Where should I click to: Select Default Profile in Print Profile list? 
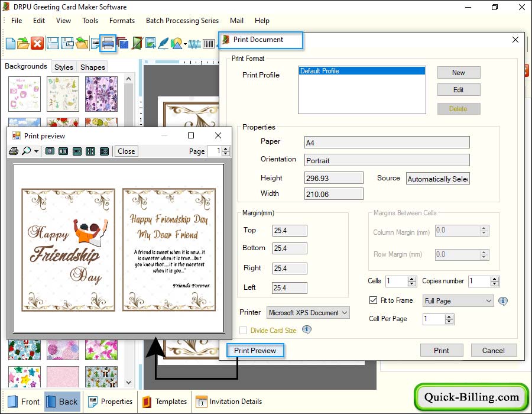coord(362,71)
